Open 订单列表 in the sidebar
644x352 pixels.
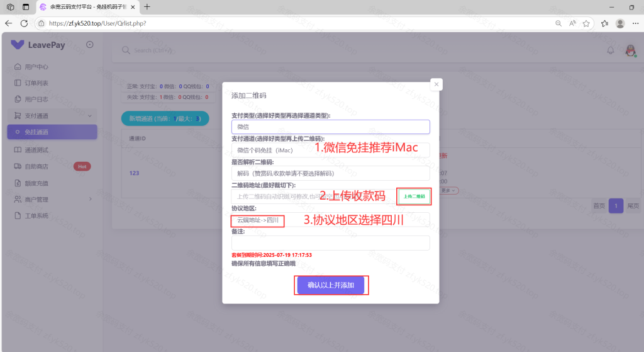point(36,83)
